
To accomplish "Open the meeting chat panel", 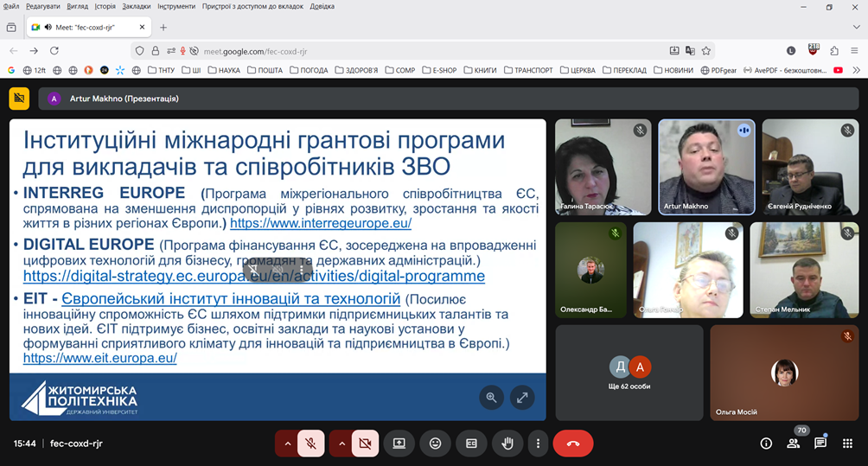I will tap(820, 444).
